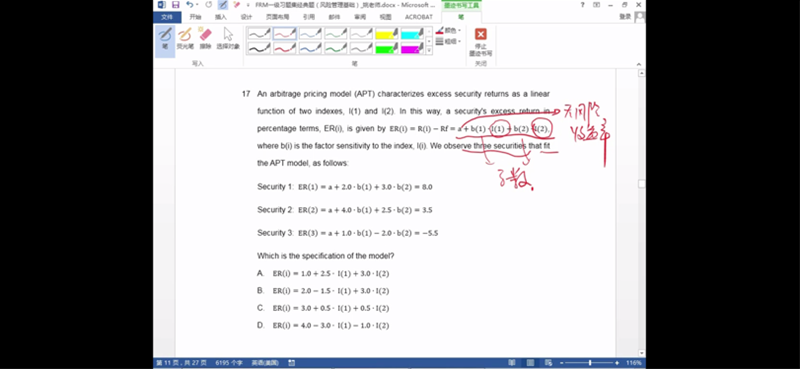Click the Undo arrow in quick access toolbar
Screen dimensions: 800x369
(190, 5)
